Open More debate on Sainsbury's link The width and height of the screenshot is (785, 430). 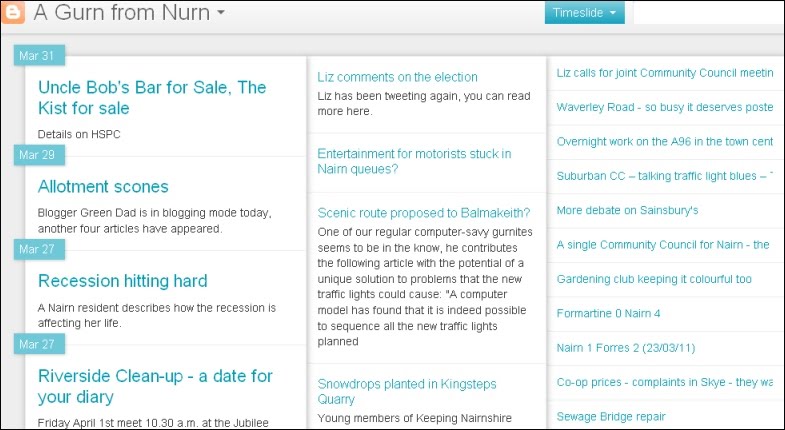coord(626,211)
